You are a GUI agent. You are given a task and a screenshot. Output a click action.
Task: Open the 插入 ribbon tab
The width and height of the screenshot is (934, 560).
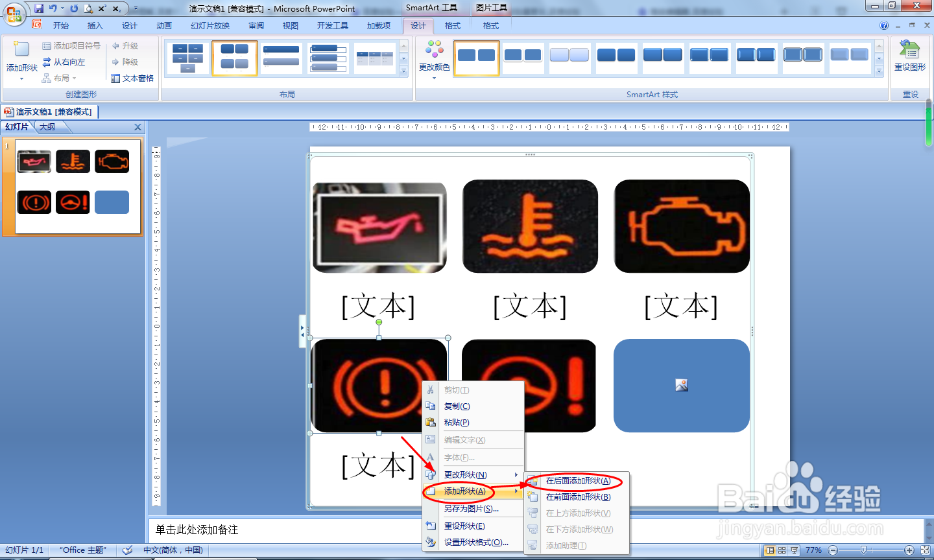click(x=95, y=25)
